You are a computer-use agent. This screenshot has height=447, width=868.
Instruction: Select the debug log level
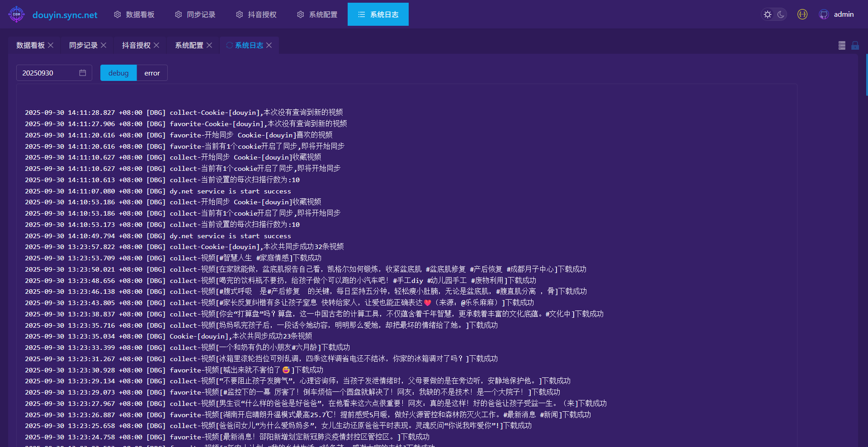coord(118,73)
